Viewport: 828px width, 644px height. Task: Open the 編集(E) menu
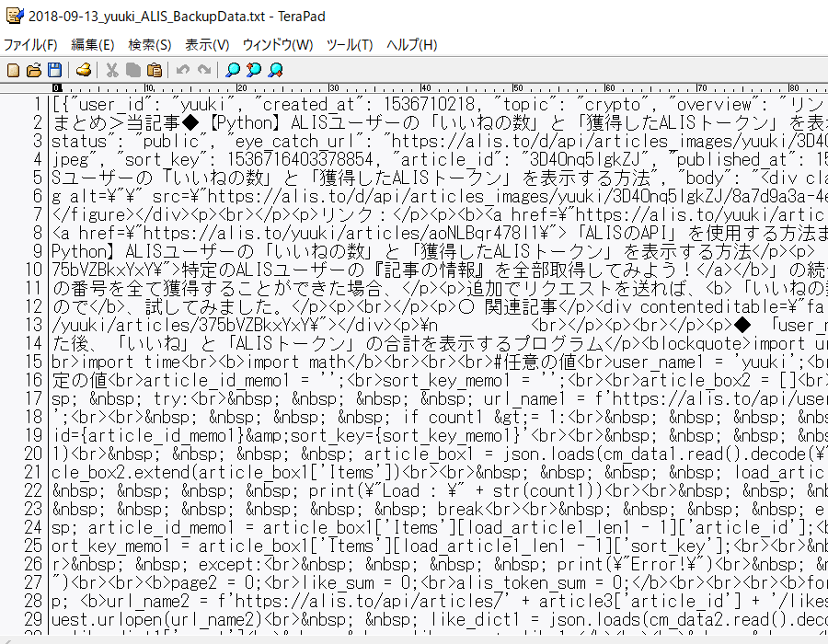click(x=93, y=45)
